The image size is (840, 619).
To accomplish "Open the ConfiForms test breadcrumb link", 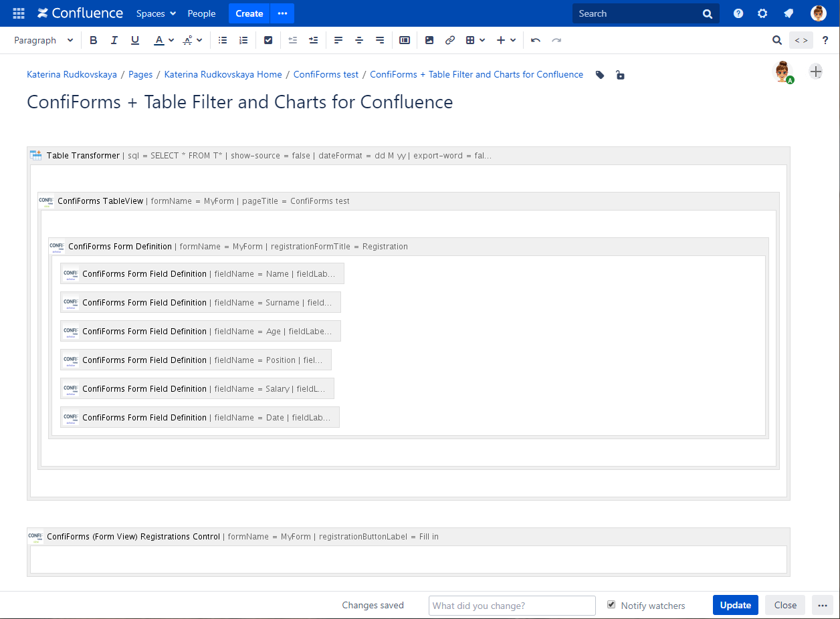I will 326,74.
